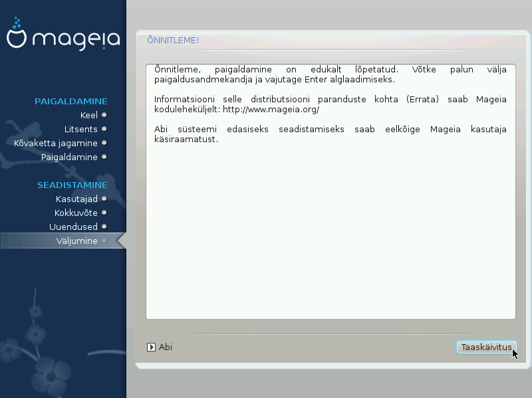Image resolution: width=532 pixels, height=398 pixels.
Task: Click the arrow tip of the highlighted Väljumine row
Action: [x=122, y=241]
